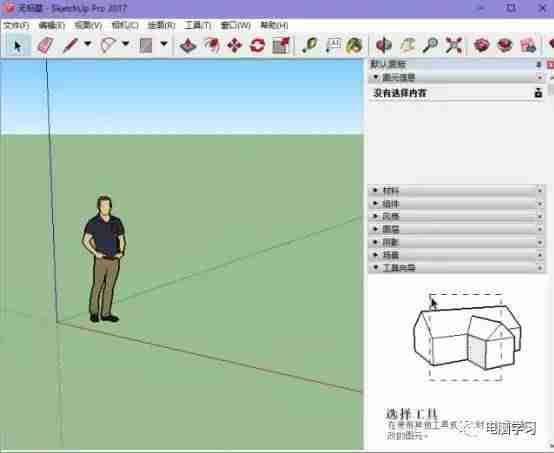Use the Zoom Extents tool

click(x=454, y=45)
